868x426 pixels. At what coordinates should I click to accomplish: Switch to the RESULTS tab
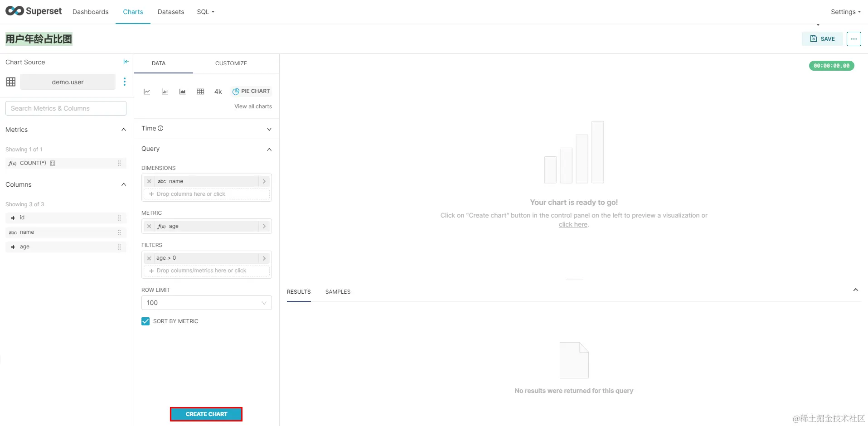click(x=299, y=292)
